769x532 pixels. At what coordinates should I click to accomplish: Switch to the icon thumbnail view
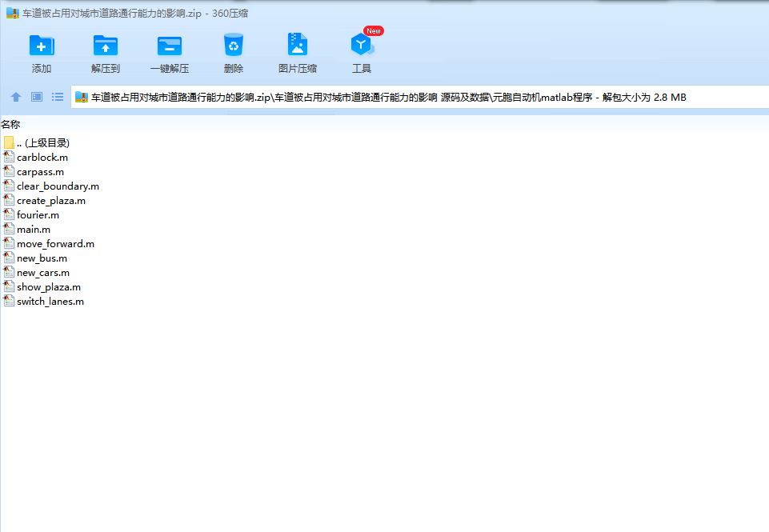click(37, 97)
